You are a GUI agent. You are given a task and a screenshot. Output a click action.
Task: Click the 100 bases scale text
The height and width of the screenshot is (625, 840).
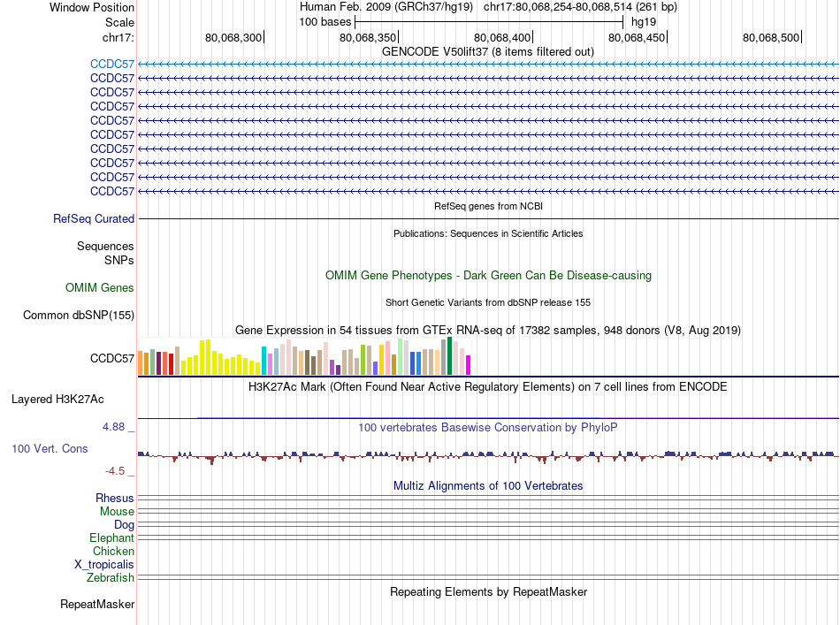point(325,22)
